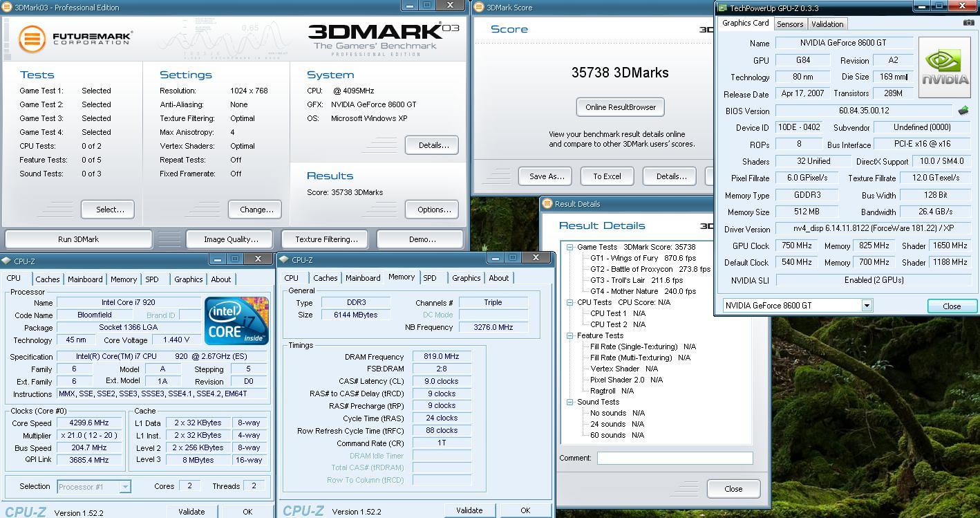Viewport: 980px width, 518px height.
Task: Open the About tab in left CPU-Z window
Action: tap(221, 279)
